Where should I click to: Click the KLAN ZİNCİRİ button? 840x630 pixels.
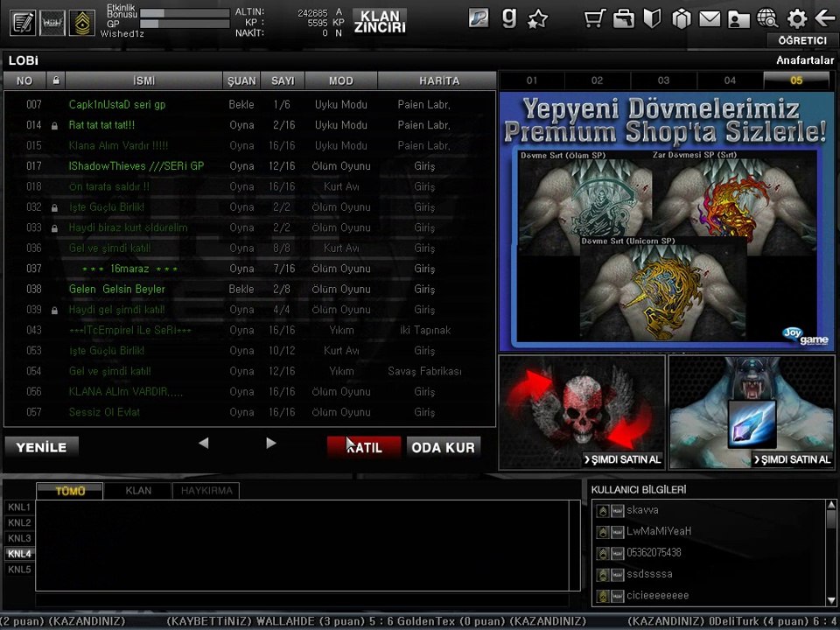click(380, 21)
